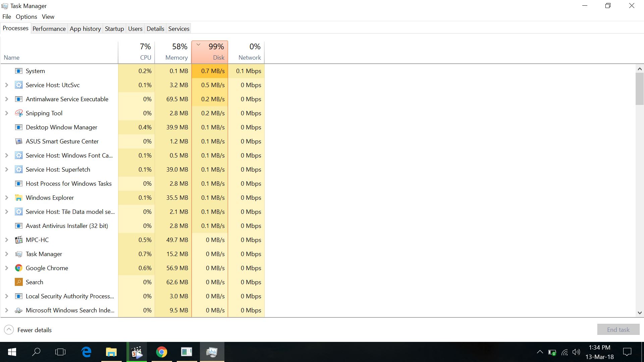
Task: Switch to the Performance tab
Action: pyautogui.click(x=49, y=29)
